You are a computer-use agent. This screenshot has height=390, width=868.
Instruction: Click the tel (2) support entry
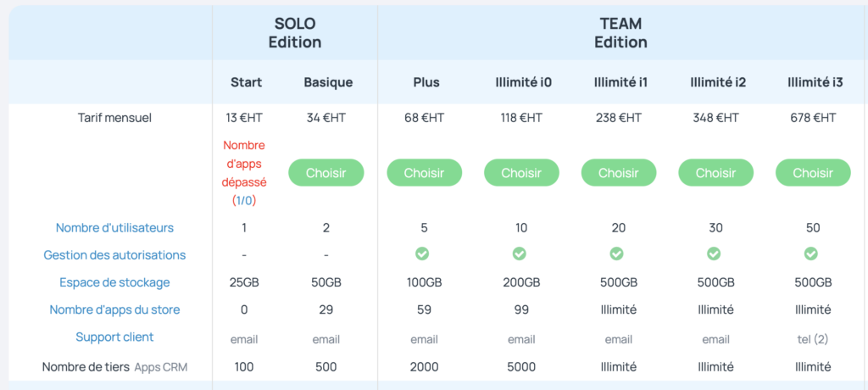point(813,340)
